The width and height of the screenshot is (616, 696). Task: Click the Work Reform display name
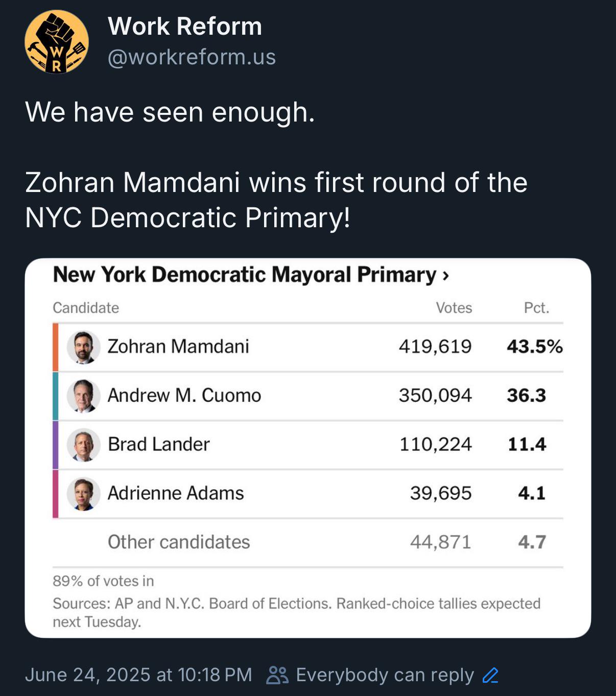point(185,26)
